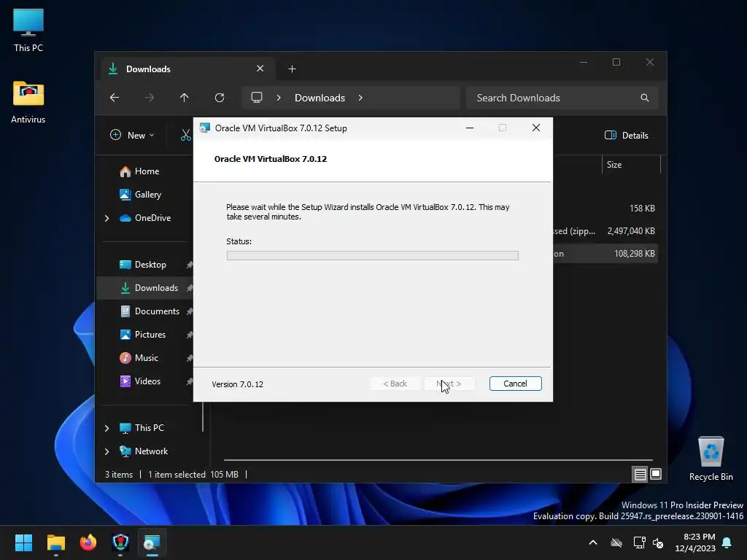Open the antivirus shield app in taskbar
Viewport: 747px width, 560px height.
[120, 542]
